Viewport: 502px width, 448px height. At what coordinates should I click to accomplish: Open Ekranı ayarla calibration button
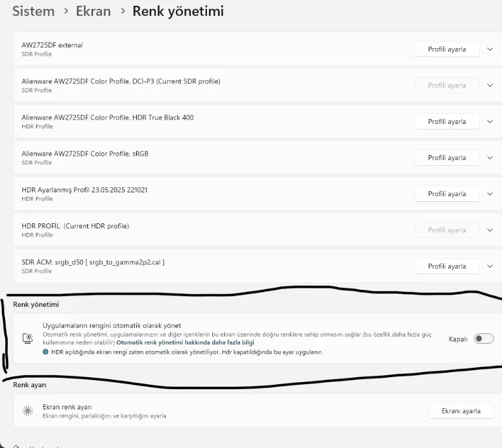coord(461,411)
